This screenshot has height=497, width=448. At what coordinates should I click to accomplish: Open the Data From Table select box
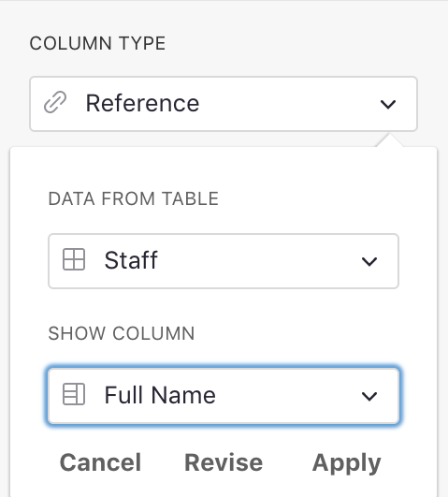(224, 261)
